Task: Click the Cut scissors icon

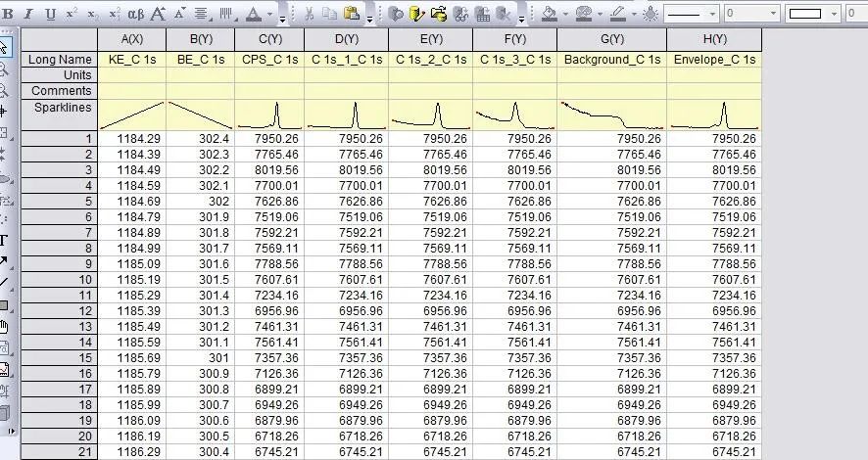Action: coord(308,14)
